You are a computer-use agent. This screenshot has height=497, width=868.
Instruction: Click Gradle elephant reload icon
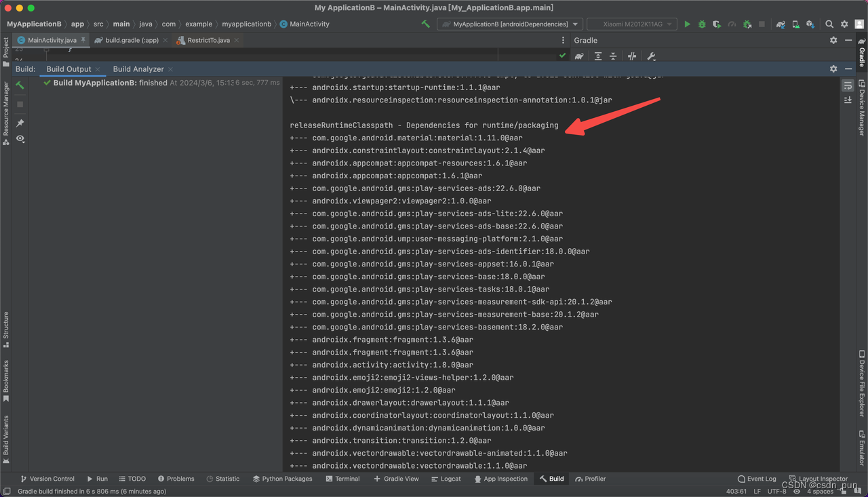(x=579, y=56)
